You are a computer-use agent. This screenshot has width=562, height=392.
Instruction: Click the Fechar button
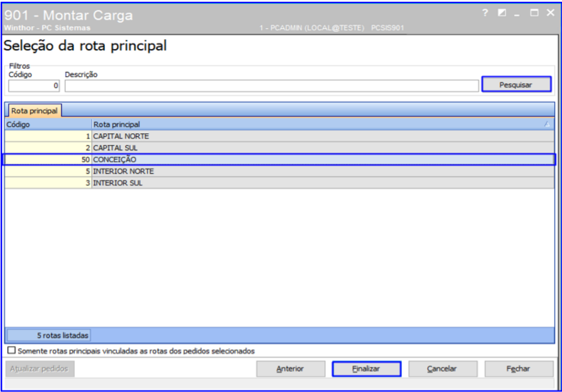(x=519, y=369)
